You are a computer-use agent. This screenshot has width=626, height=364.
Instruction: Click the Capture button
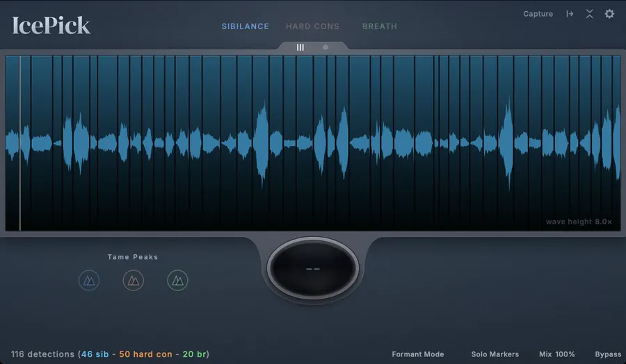pyautogui.click(x=538, y=14)
